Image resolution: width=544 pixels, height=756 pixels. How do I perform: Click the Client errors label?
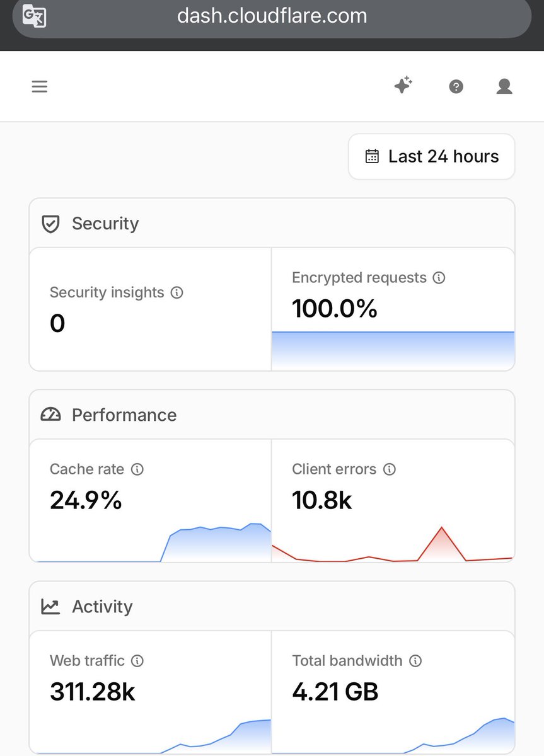[334, 469]
